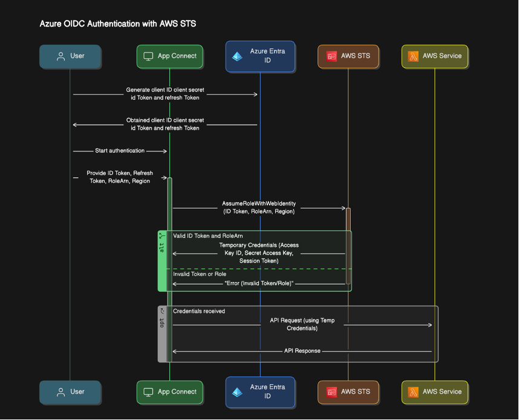Click the Credentials received condition label
This screenshot has height=420, width=519.
pyautogui.click(x=199, y=311)
